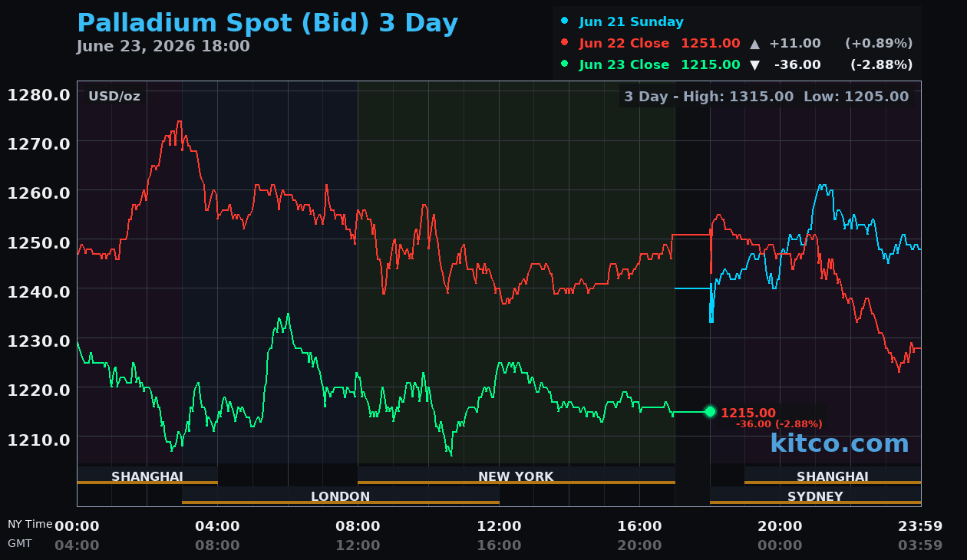Select the SHANGHAI session bar above LONDON
This screenshot has width=967, height=560.
click(147, 476)
